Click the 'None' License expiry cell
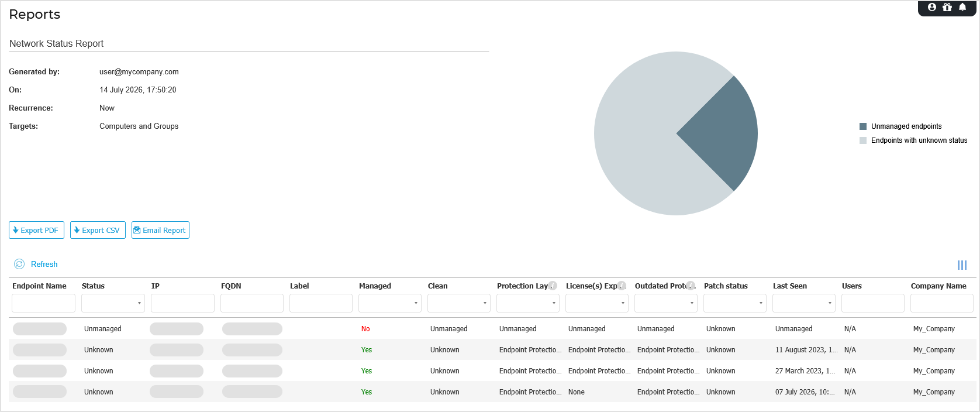 (577, 392)
